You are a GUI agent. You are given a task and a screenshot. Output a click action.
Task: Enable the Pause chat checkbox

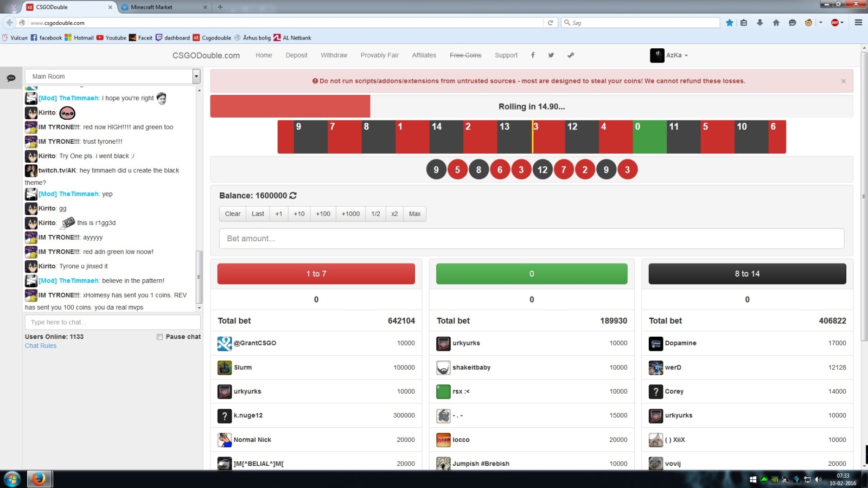pos(159,337)
